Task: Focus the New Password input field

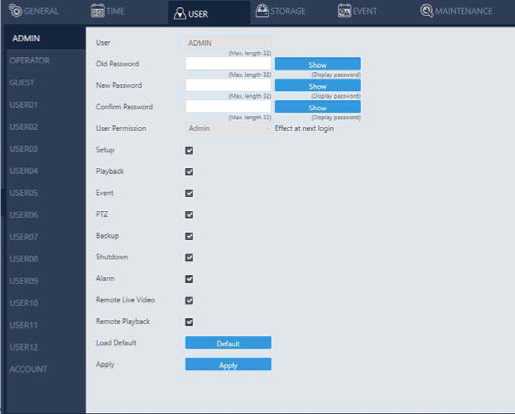Action: click(228, 85)
